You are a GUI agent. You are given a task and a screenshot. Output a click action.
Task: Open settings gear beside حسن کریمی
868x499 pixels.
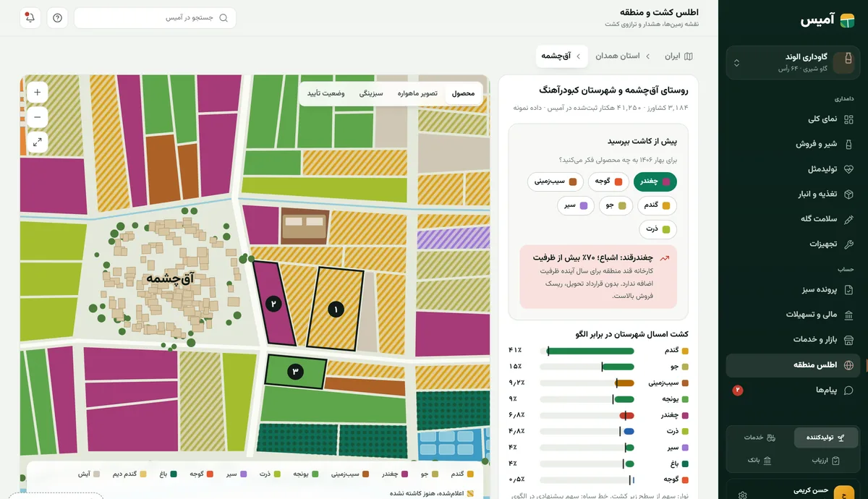click(x=742, y=495)
